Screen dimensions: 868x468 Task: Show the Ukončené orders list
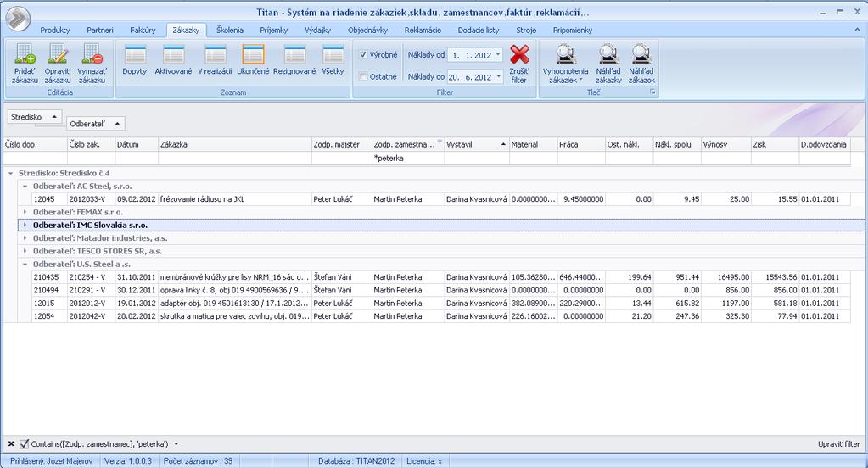tap(253, 60)
